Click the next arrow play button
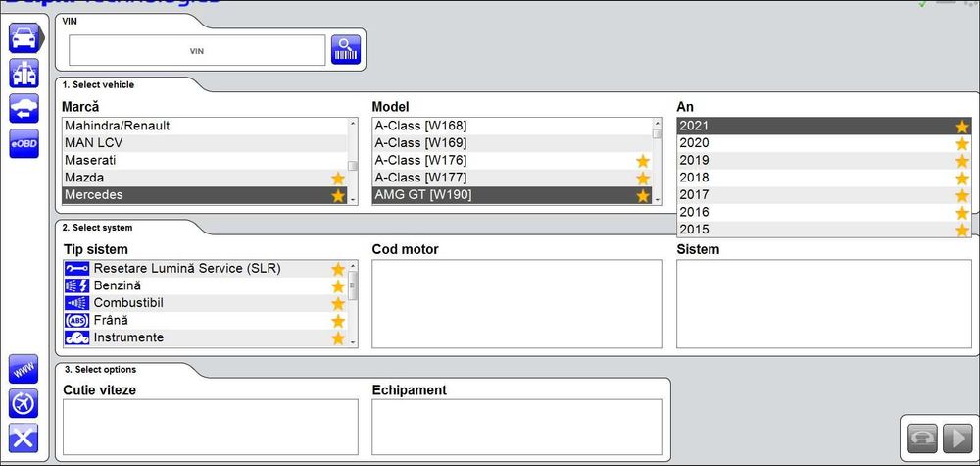 tap(957, 438)
